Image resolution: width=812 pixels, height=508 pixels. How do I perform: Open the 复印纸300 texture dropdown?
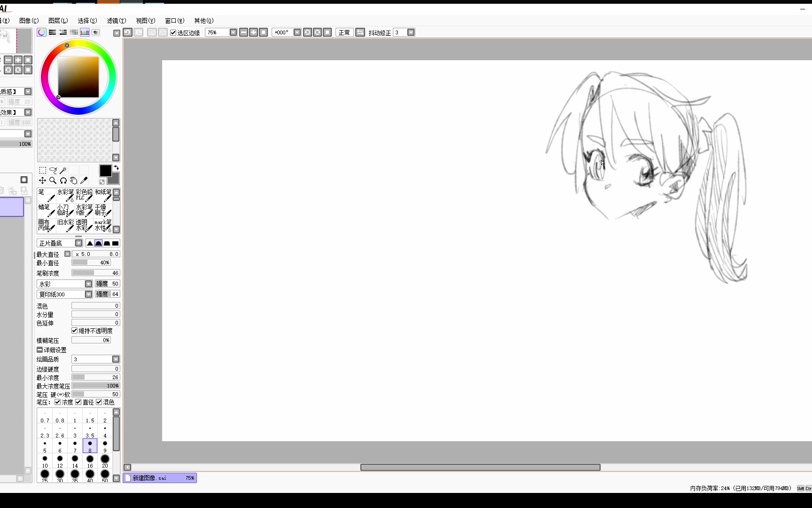[88, 294]
